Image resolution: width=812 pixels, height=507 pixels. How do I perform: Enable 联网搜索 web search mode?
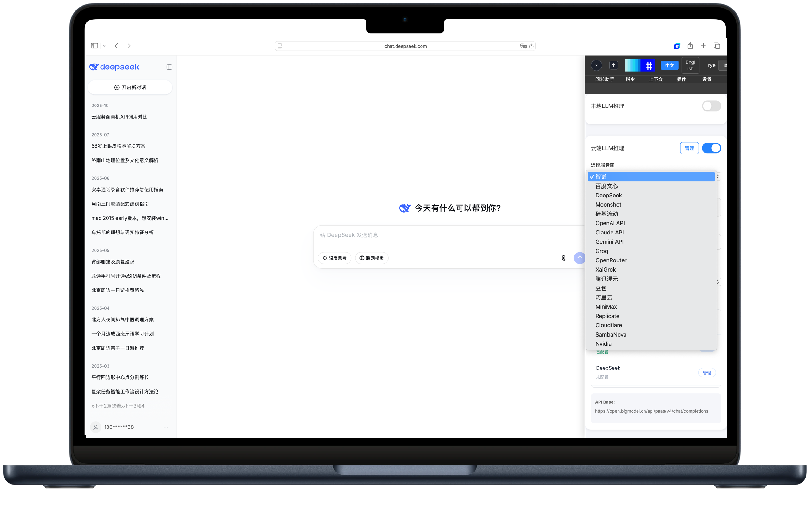371,258
